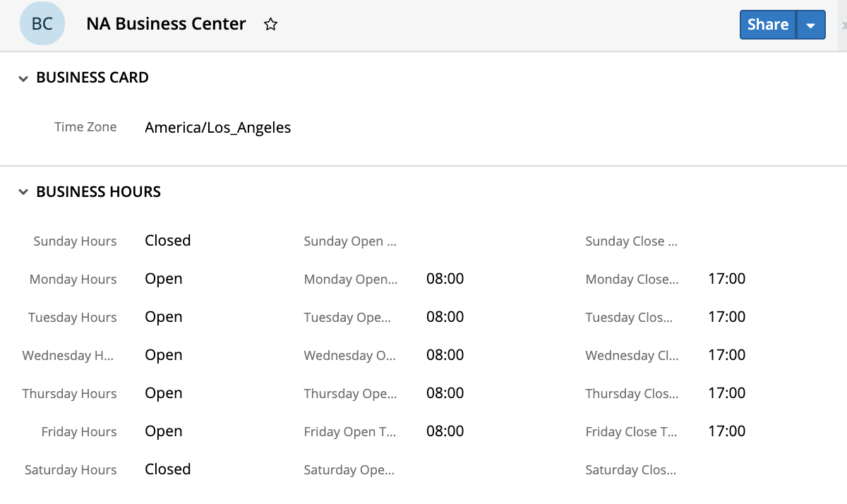Click the Saturday Hours Closed value
The width and height of the screenshot is (847, 504).
tap(168, 469)
